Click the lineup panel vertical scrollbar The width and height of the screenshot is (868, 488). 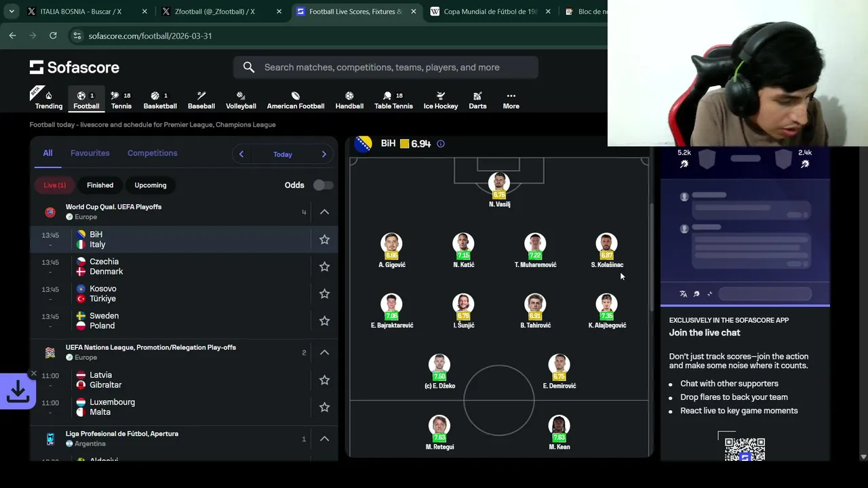click(652, 258)
